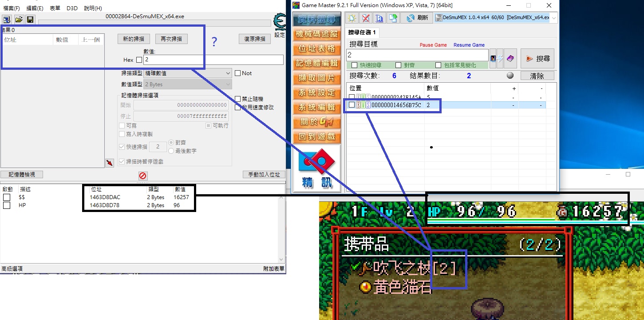The width and height of the screenshot is (644, 320).
Task: Check the 啟動 box for the $$ entry
Action: 7,197
